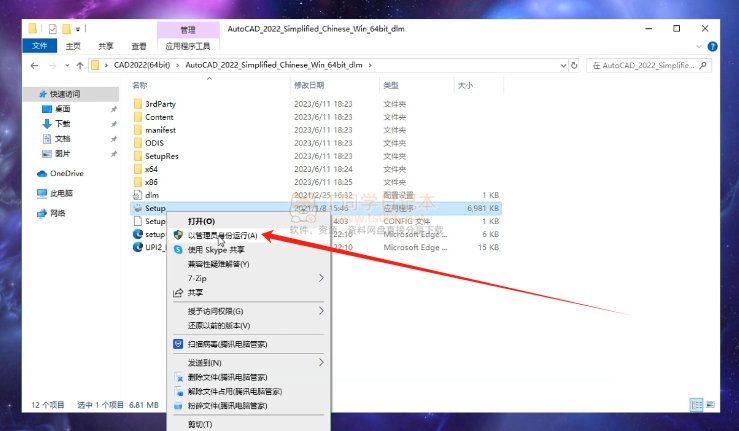Open the 共享 ribbon tab
Image resolution: width=739 pixels, height=431 pixels.
coord(106,46)
